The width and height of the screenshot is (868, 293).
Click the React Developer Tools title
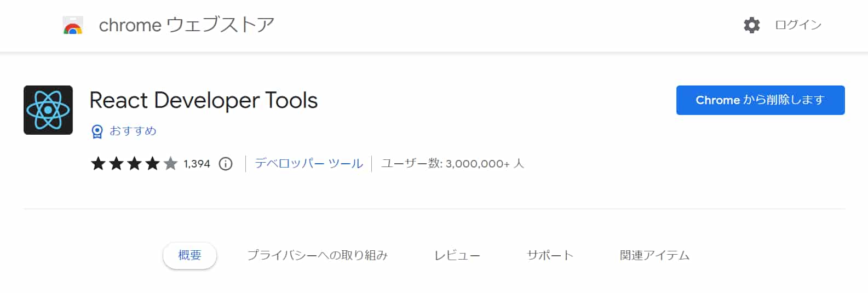pos(203,101)
